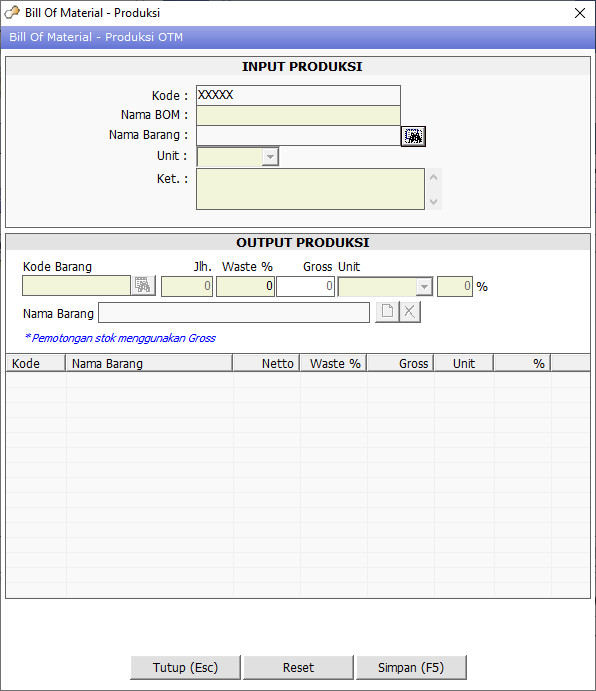Click into the Kode field containing XXXXX
Viewport: 596px width, 691px height.
tap(298, 95)
